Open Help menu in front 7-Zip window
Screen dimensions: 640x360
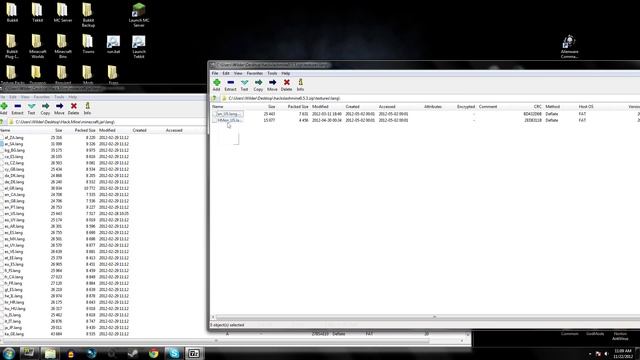pyautogui.click(x=286, y=73)
